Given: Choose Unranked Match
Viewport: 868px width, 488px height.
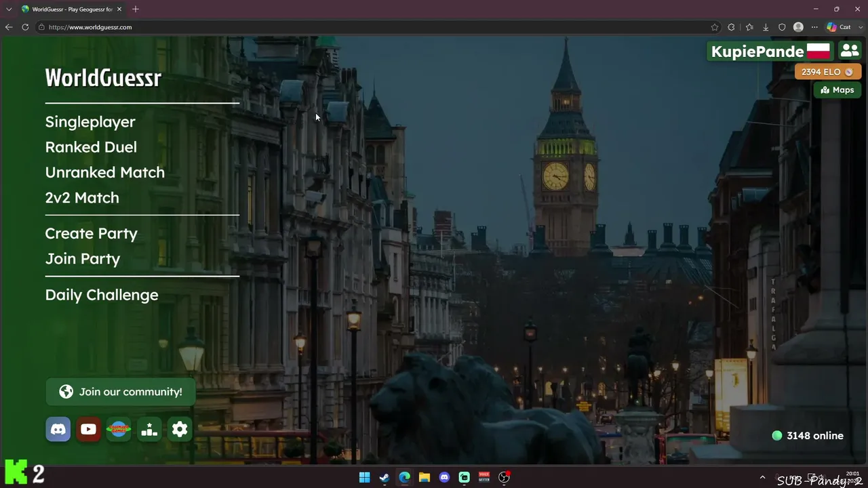Looking at the screenshot, I should 105,172.
